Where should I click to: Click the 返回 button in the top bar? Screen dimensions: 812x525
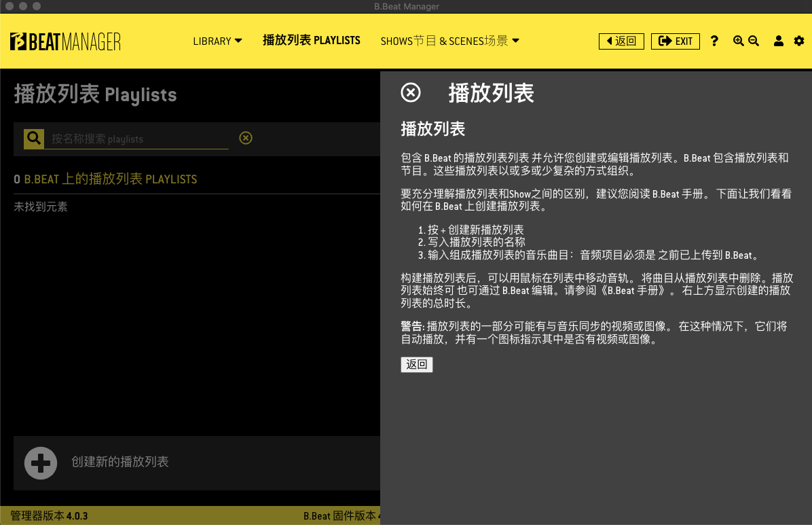coord(621,41)
